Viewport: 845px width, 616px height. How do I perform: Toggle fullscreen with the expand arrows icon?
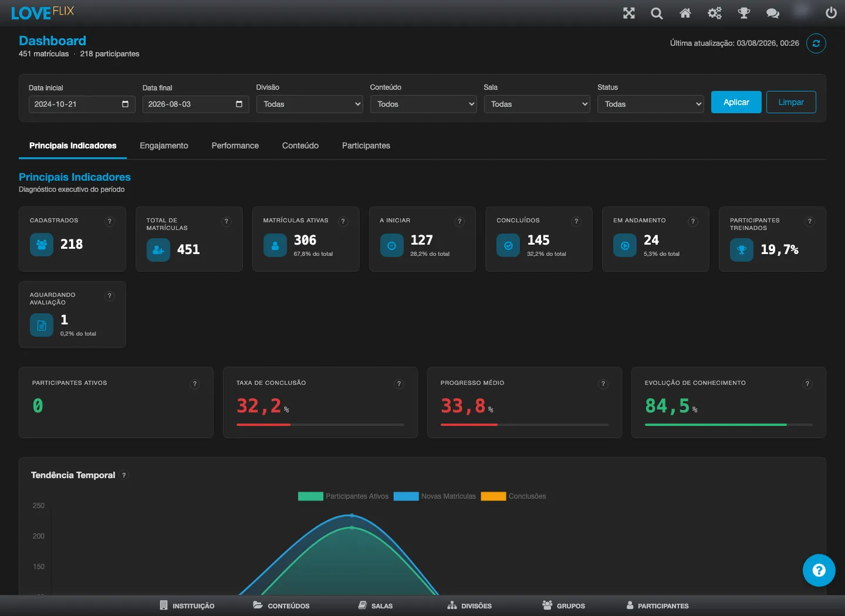point(629,13)
